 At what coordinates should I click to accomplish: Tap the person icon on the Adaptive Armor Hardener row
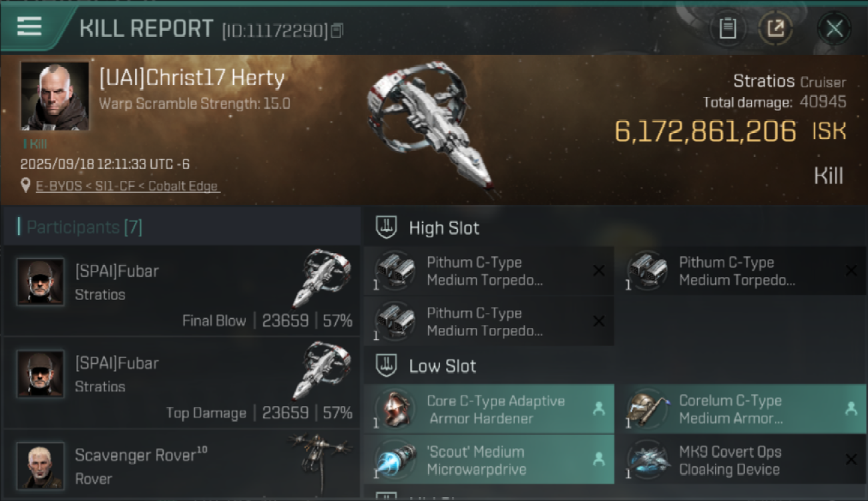599,409
